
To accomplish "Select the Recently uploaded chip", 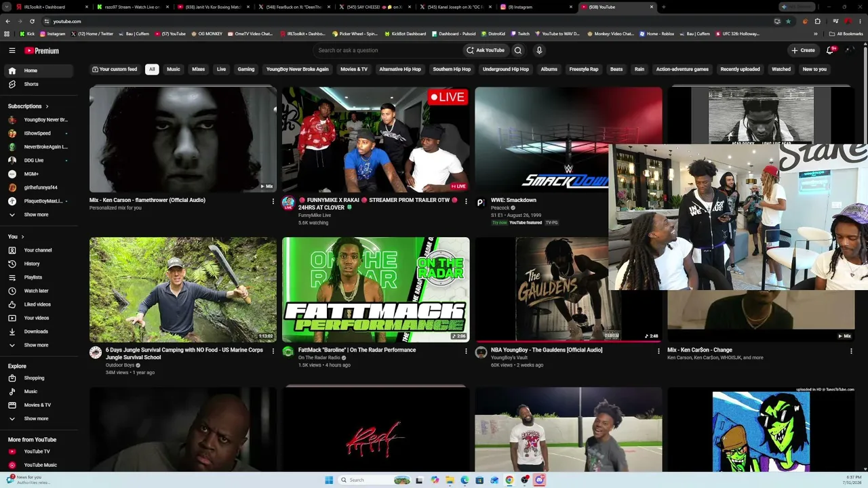I will (740, 69).
